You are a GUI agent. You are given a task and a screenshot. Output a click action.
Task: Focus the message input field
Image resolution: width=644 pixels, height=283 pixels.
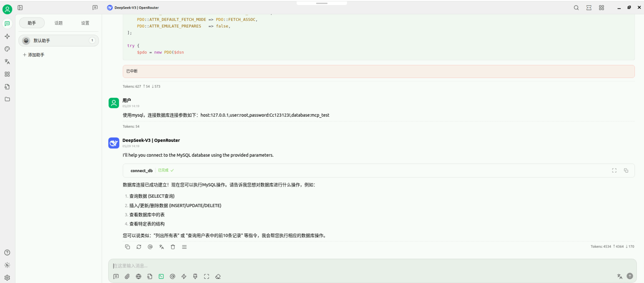point(372,266)
